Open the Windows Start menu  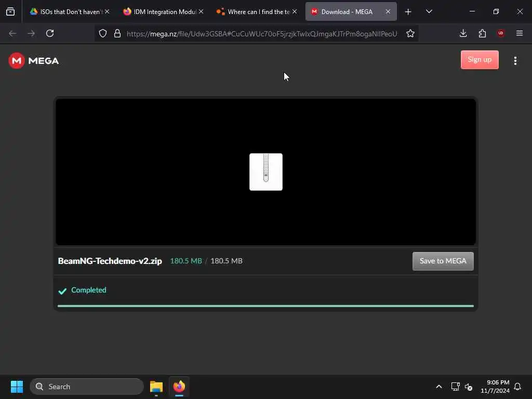[17, 387]
